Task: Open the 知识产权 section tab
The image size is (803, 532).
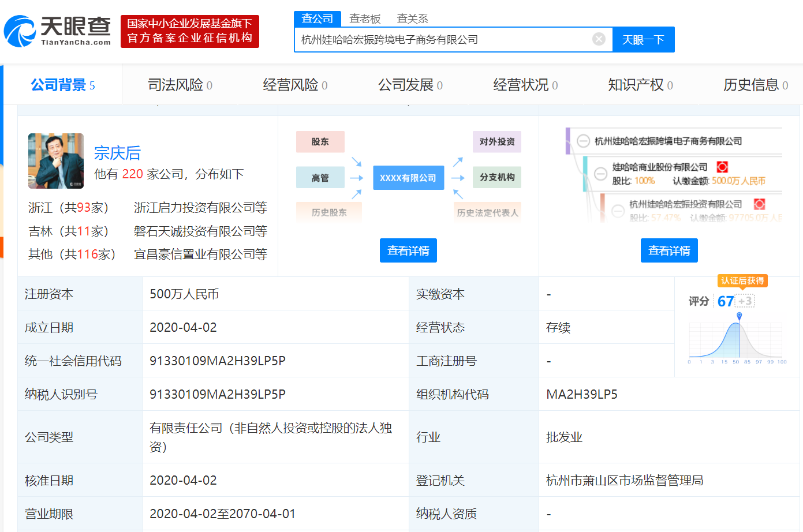Action: [640, 85]
